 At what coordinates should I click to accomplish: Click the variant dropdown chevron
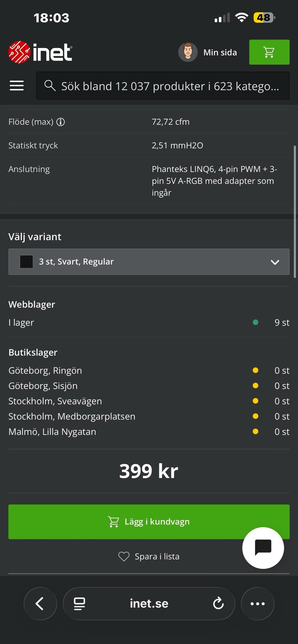(x=275, y=262)
